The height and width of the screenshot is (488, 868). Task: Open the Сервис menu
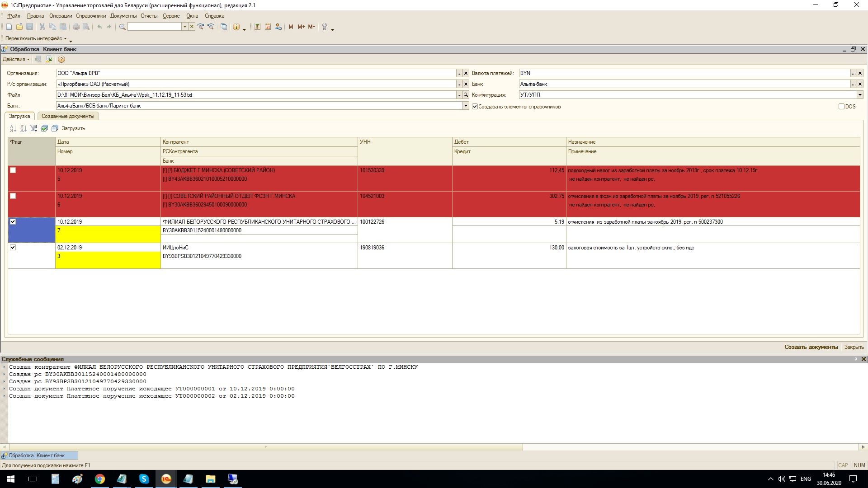click(x=171, y=16)
